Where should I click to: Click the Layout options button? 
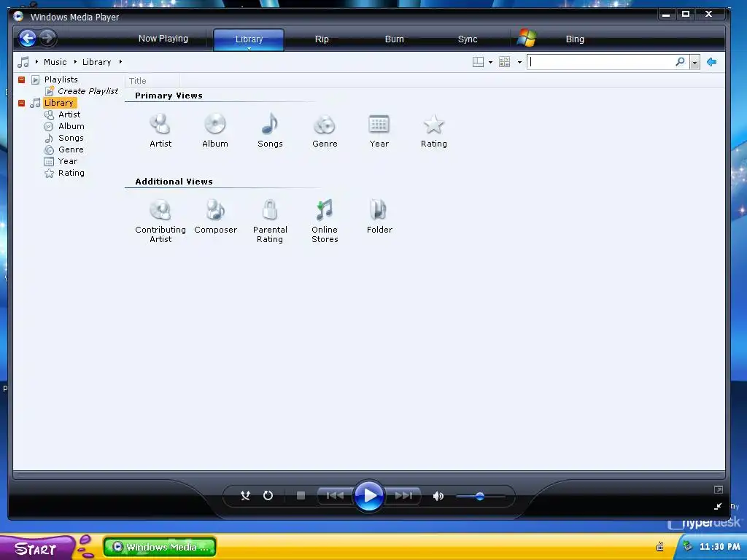point(478,62)
